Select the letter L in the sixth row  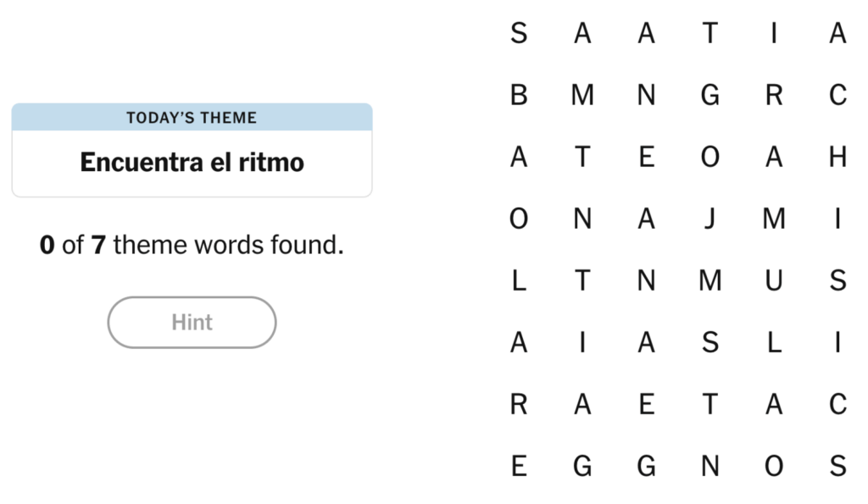[x=773, y=342]
